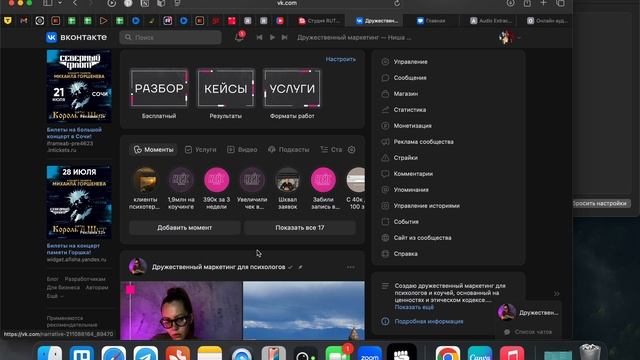Screen dimensions: 640x360
Task: Open the '390к за 3 недели' moment
Action: [216, 180]
